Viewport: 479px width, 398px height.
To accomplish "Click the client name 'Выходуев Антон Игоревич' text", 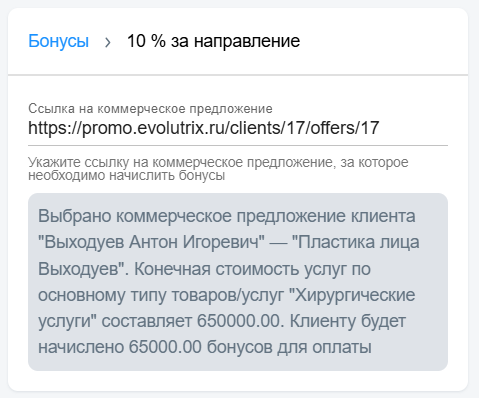I will click(151, 242).
